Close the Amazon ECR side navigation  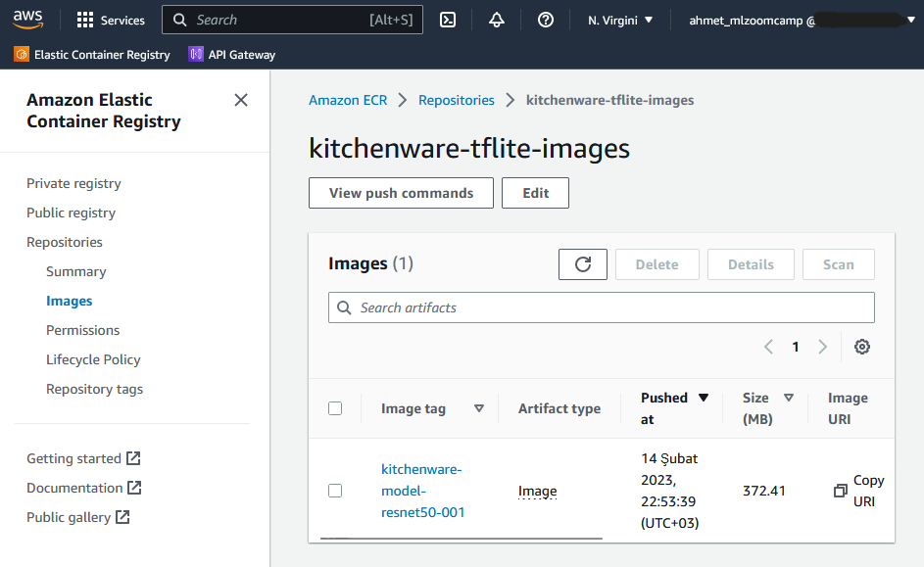click(241, 100)
